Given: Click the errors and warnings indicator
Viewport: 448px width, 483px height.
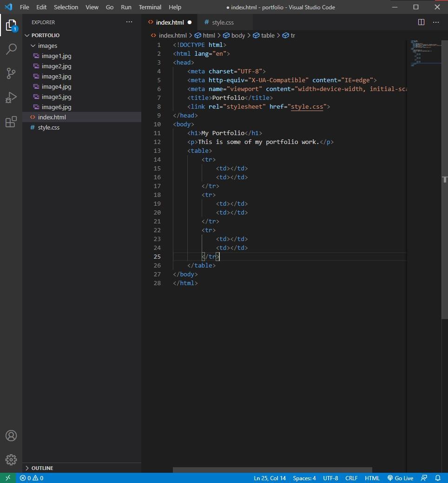Looking at the screenshot, I should coord(32,478).
